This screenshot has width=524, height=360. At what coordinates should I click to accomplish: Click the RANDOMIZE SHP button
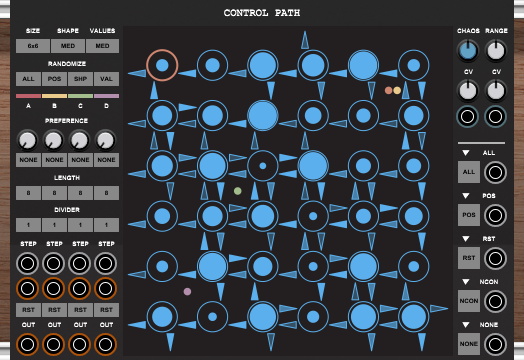(81, 79)
